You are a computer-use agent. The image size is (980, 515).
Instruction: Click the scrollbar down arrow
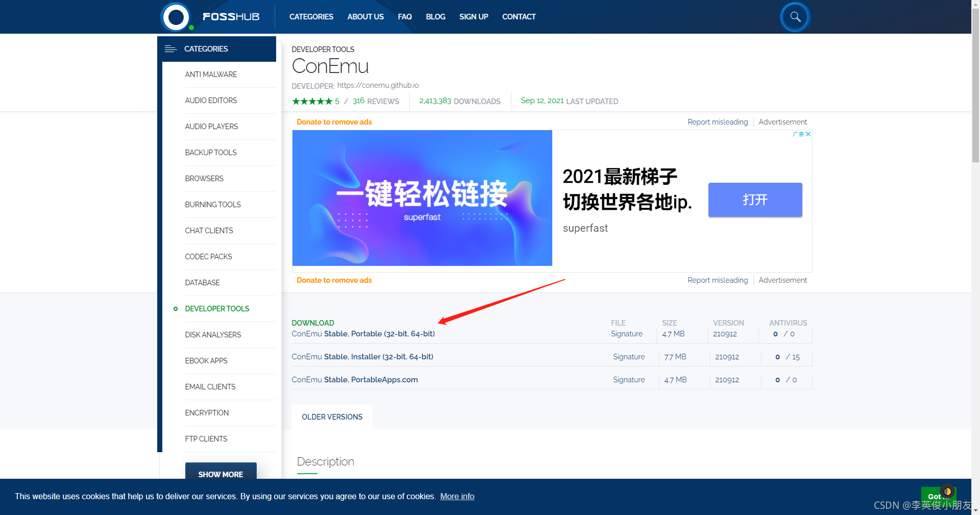click(975, 510)
